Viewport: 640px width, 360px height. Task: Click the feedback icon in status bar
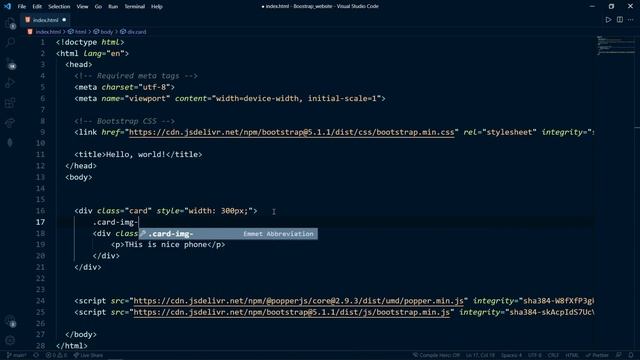click(619, 355)
